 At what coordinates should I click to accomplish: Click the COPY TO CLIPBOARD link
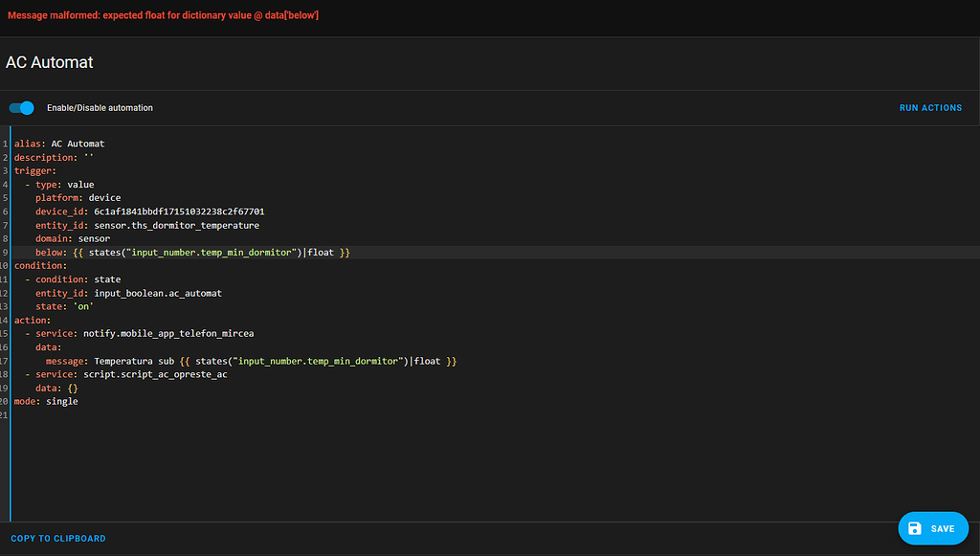click(x=58, y=538)
